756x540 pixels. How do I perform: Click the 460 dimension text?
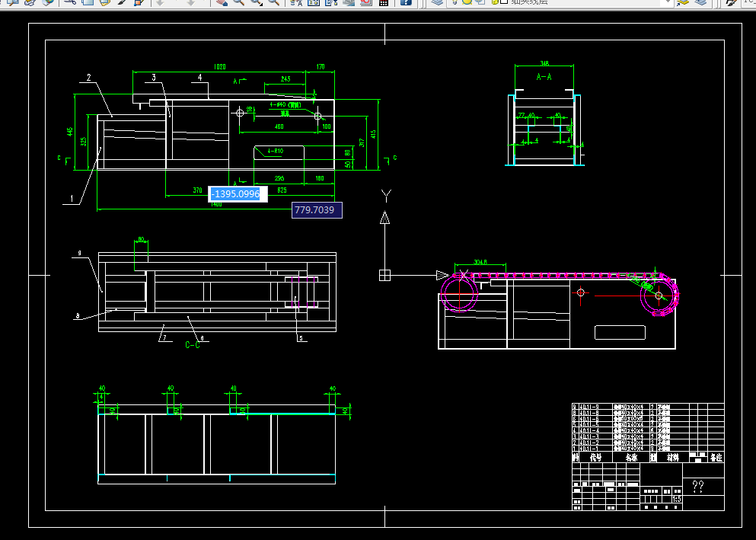(x=279, y=126)
